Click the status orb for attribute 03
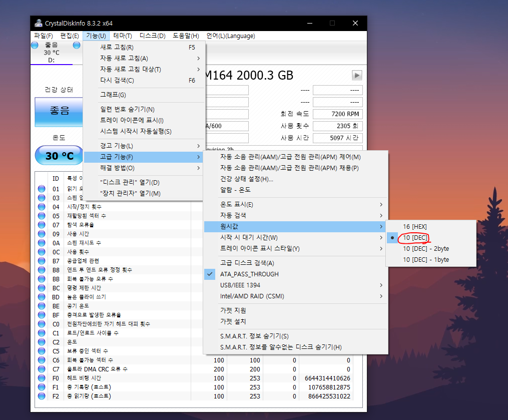 pos(42,198)
